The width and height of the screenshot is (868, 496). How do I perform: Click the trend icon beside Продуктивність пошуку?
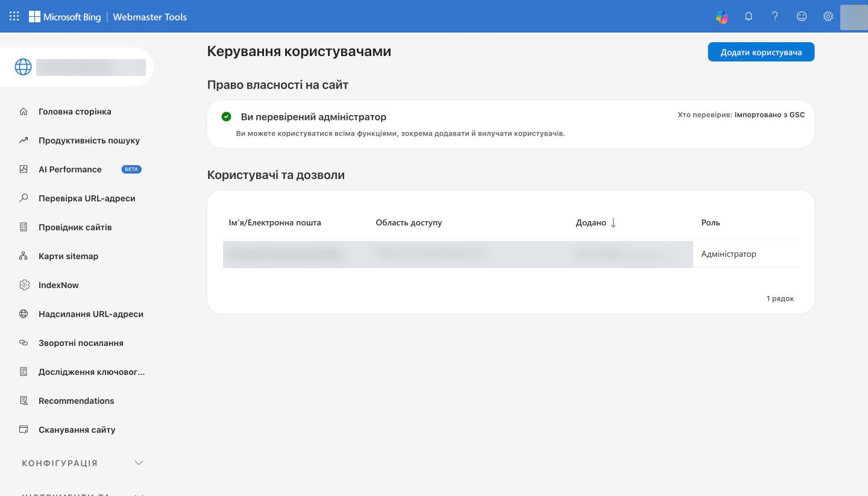[x=24, y=140]
